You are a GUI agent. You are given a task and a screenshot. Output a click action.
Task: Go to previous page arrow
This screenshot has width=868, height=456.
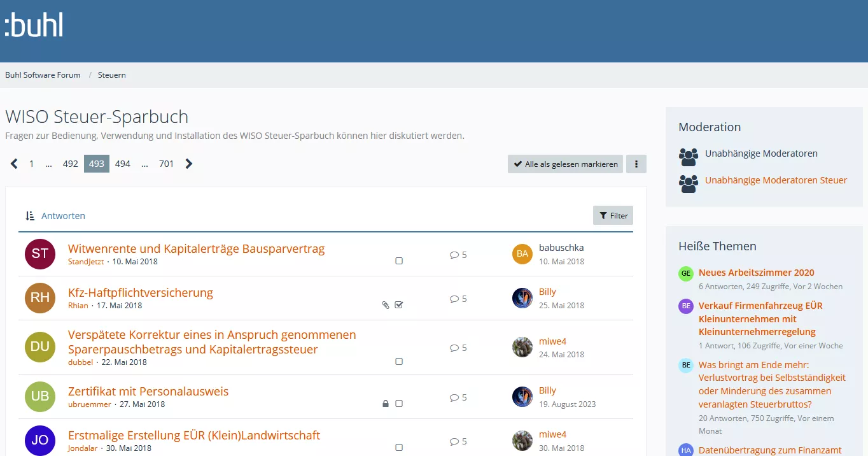(14, 164)
